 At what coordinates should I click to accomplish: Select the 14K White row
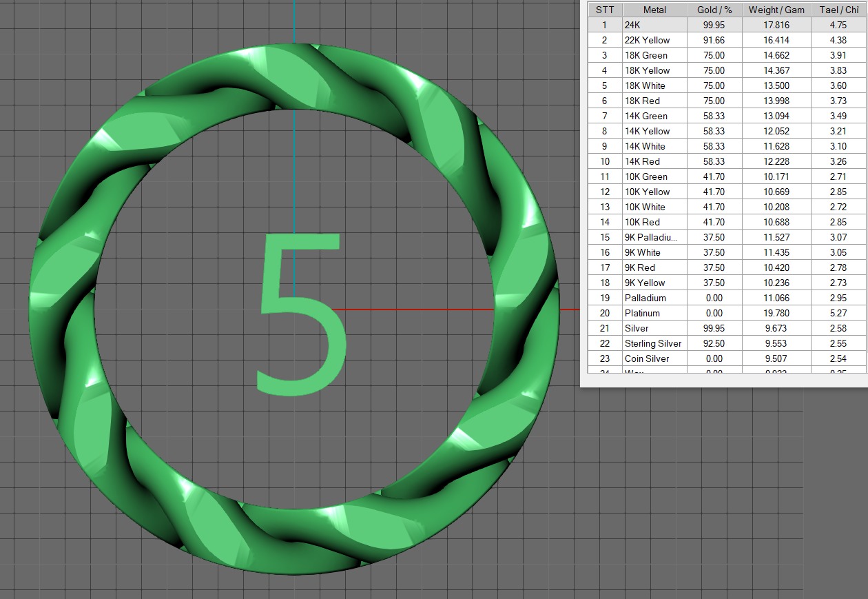(727, 146)
